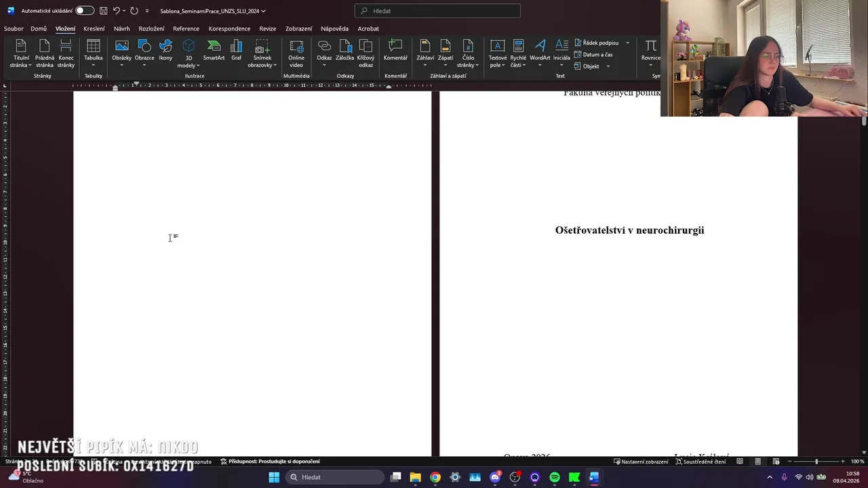Click the Objekt insert object button

[x=587, y=66]
